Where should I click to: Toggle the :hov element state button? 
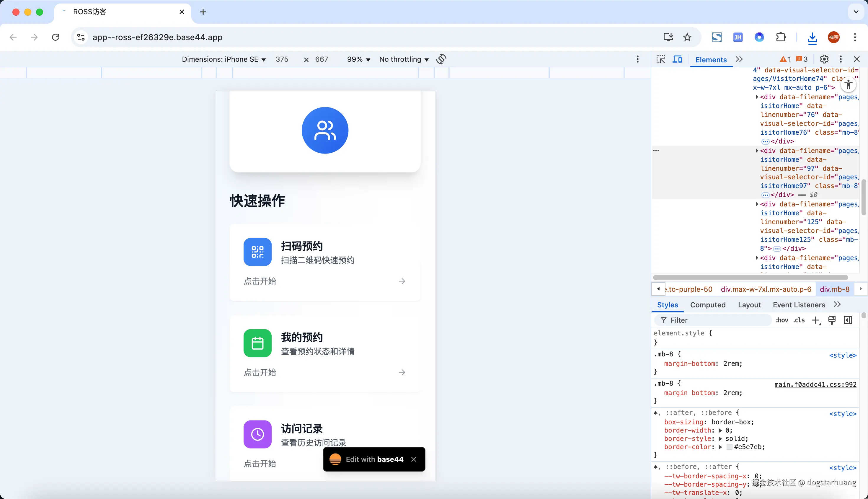[x=782, y=320]
